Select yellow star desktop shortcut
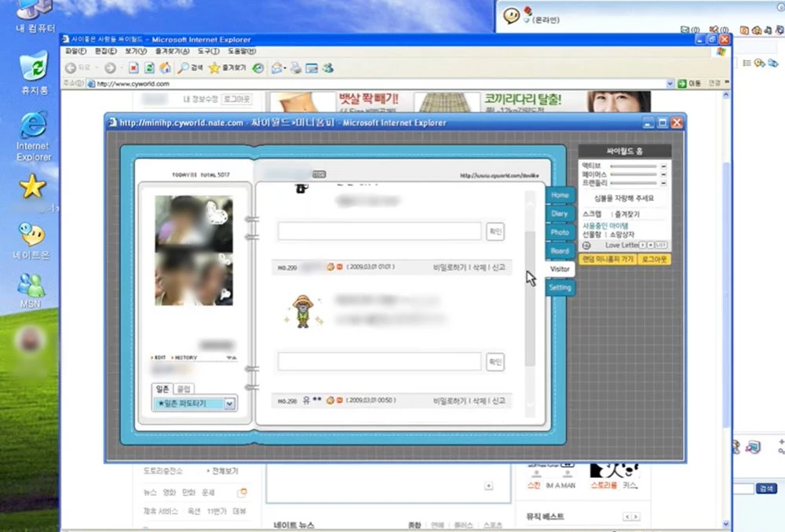 click(x=32, y=186)
